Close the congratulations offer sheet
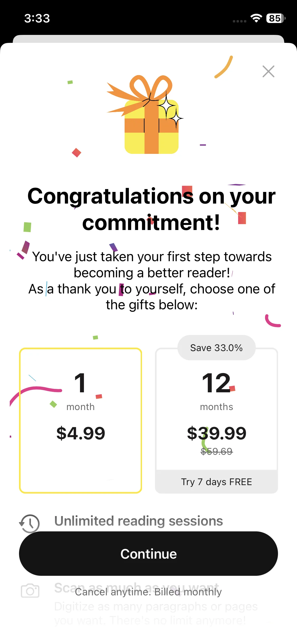The image size is (297, 644). point(268,71)
